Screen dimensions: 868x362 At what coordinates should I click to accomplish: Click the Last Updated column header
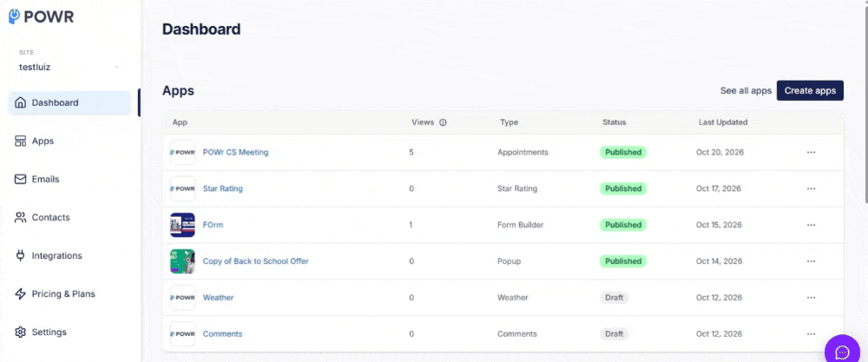[x=723, y=122]
